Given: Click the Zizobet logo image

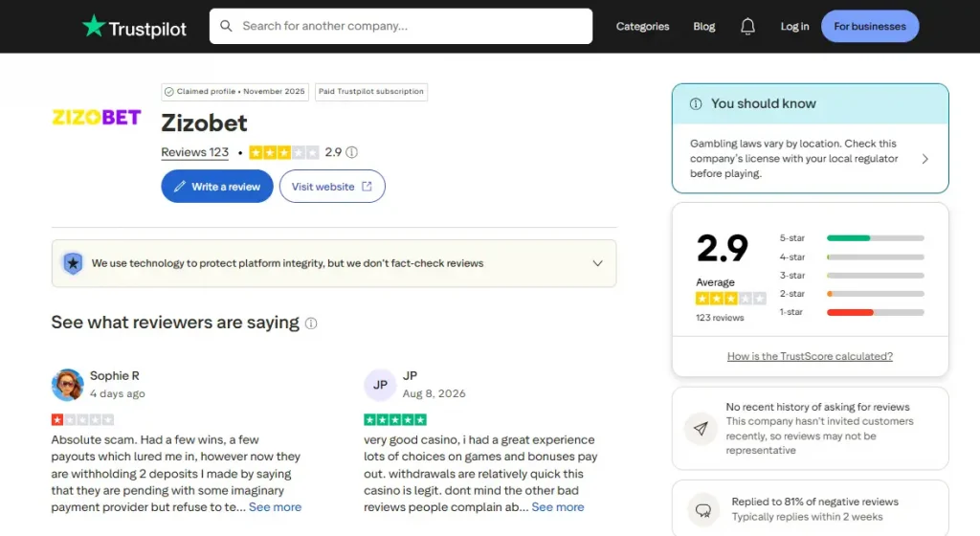Looking at the screenshot, I should click(97, 118).
